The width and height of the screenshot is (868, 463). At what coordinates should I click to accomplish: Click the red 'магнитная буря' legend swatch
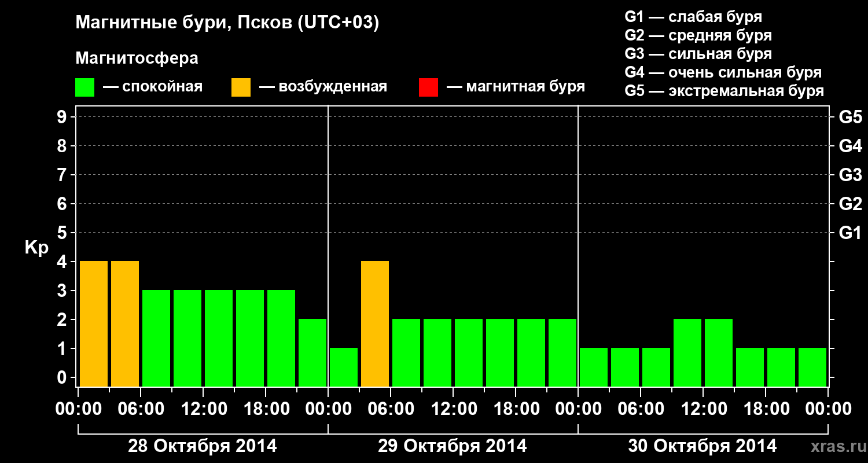pyautogui.click(x=428, y=87)
